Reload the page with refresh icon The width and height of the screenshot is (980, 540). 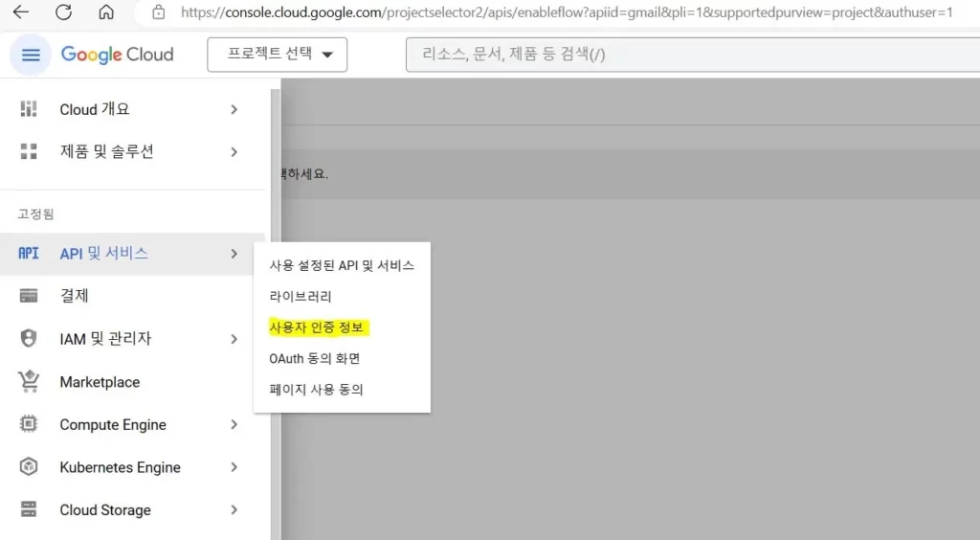(63, 11)
